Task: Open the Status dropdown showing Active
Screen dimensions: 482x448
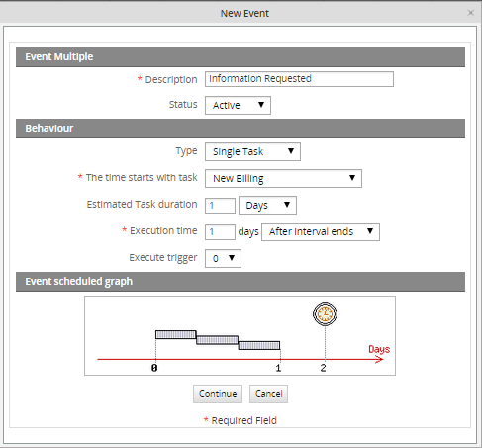Action: [238, 105]
